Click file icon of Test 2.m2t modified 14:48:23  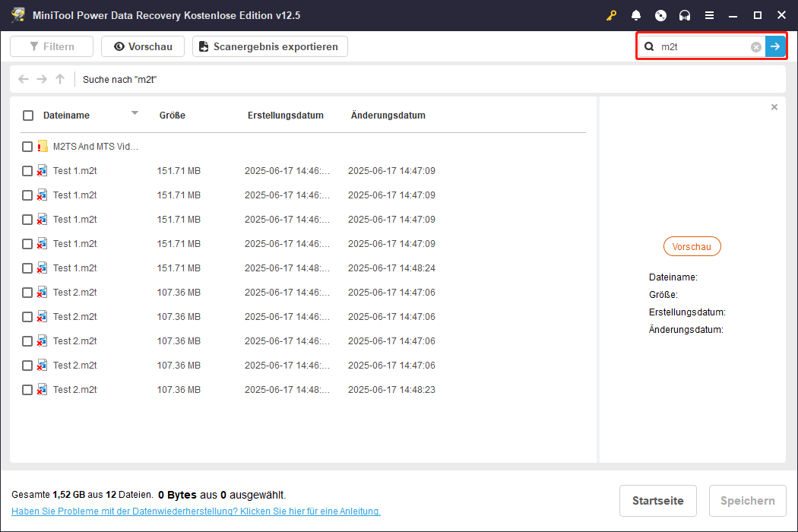(43, 390)
